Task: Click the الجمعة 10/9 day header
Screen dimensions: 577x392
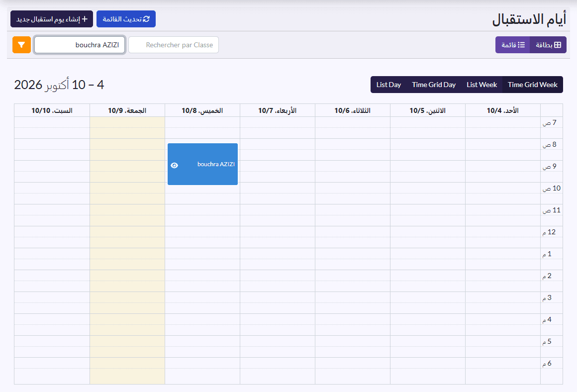Action: pos(127,110)
